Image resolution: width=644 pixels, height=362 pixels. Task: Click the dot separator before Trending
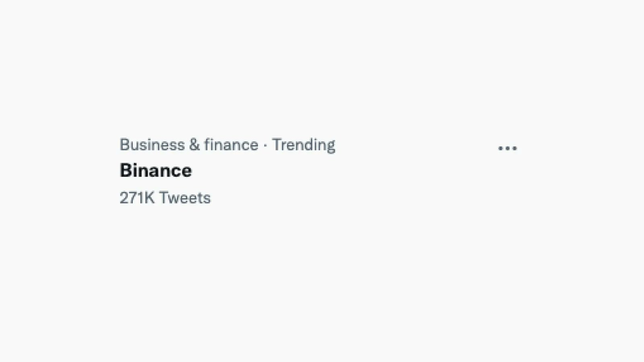point(265,146)
